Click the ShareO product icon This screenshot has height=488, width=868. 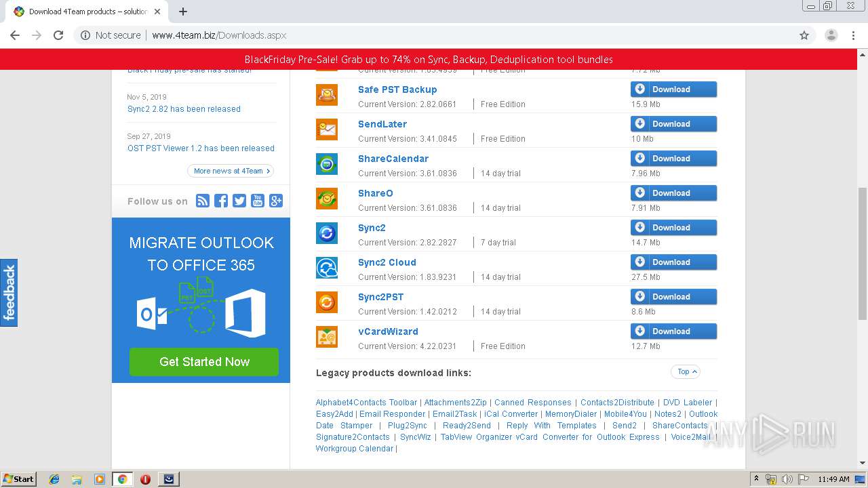tap(327, 199)
